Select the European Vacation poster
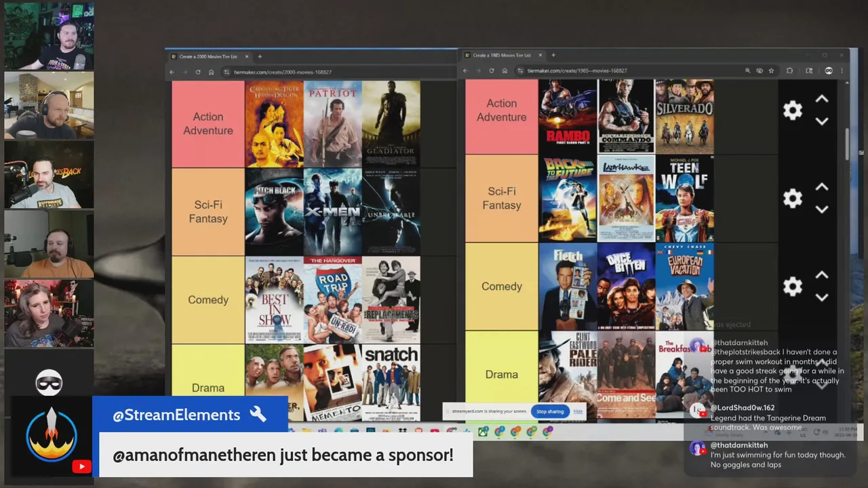Screen dimensions: 868x488 (684, 286)
